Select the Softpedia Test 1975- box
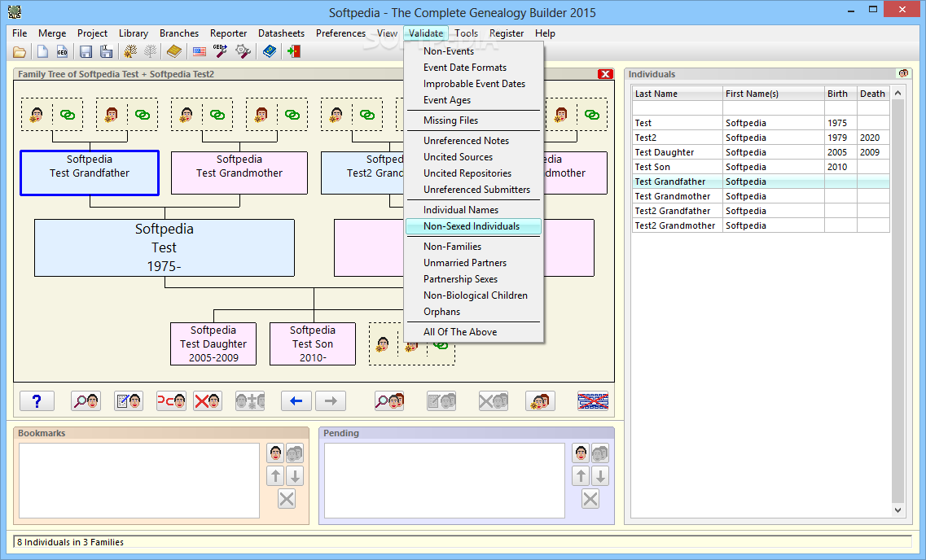926x560 pixels. [x=165, y=247]
